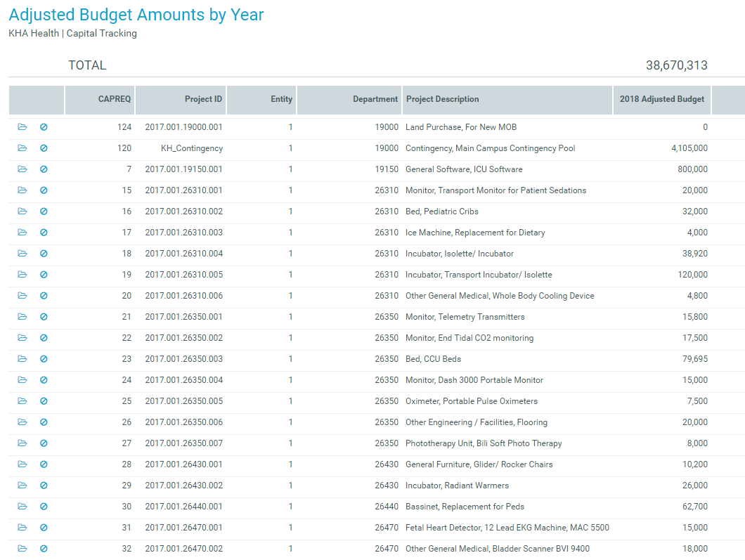Screen dimensions: 745x560
Task: Select Fetal Heart Detector description cell
Action: point(507,527)
